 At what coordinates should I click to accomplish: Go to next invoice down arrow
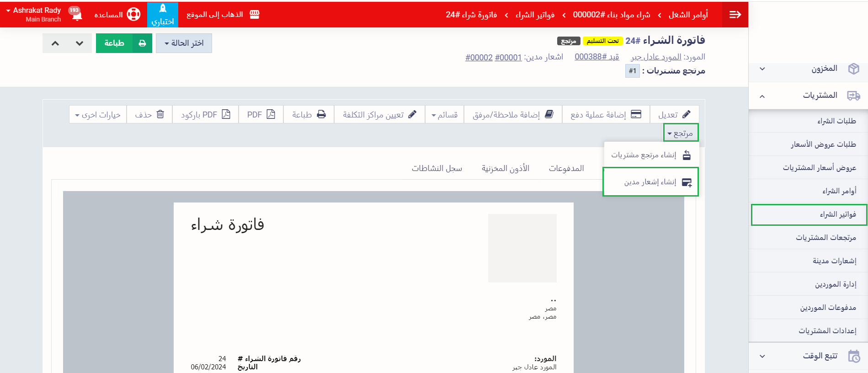point(80,43)
